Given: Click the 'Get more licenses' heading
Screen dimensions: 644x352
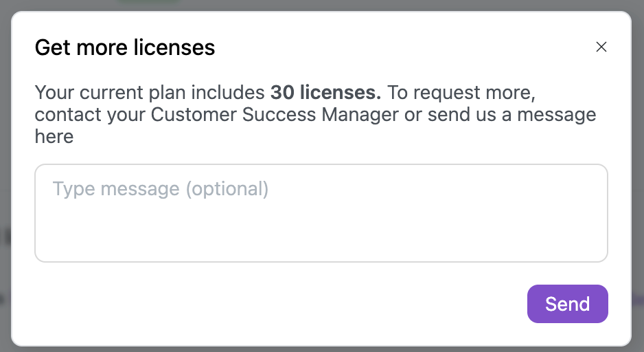Looking at the screenshot, I should pyautogui.click(x=125, y=47).
